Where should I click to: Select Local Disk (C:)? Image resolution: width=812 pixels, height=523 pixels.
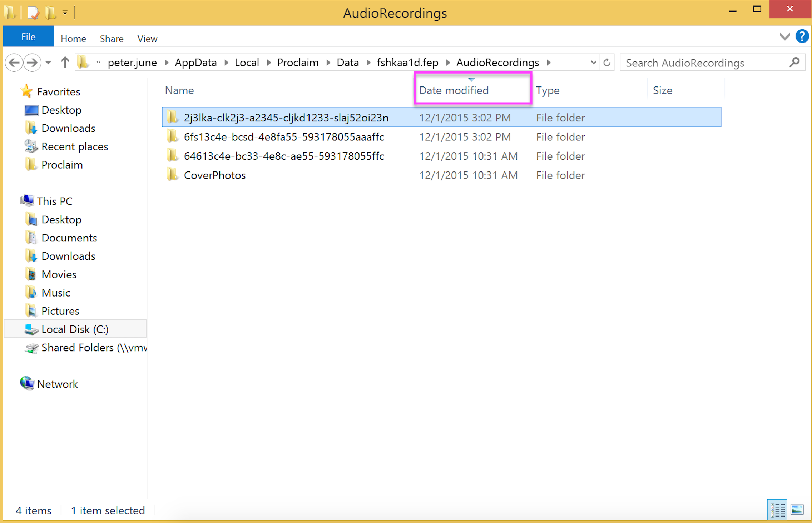coord(75,329)
